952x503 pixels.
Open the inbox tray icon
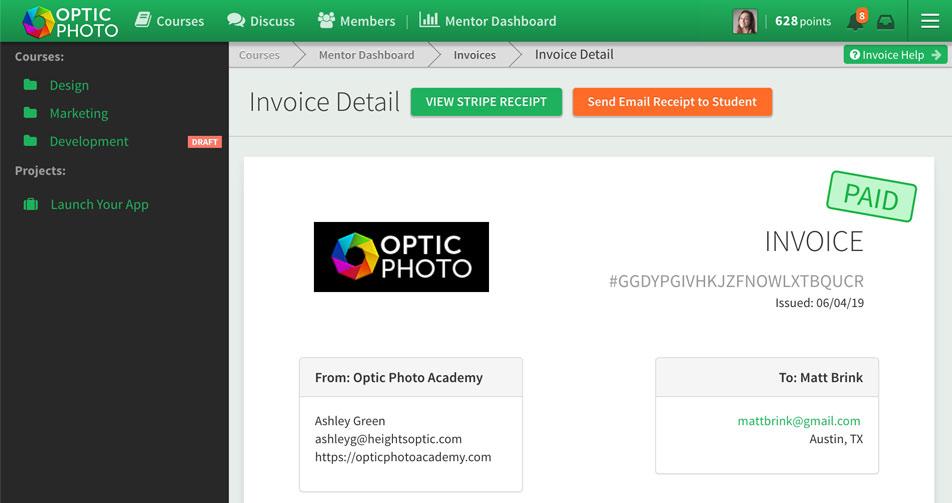coord(886,22)
